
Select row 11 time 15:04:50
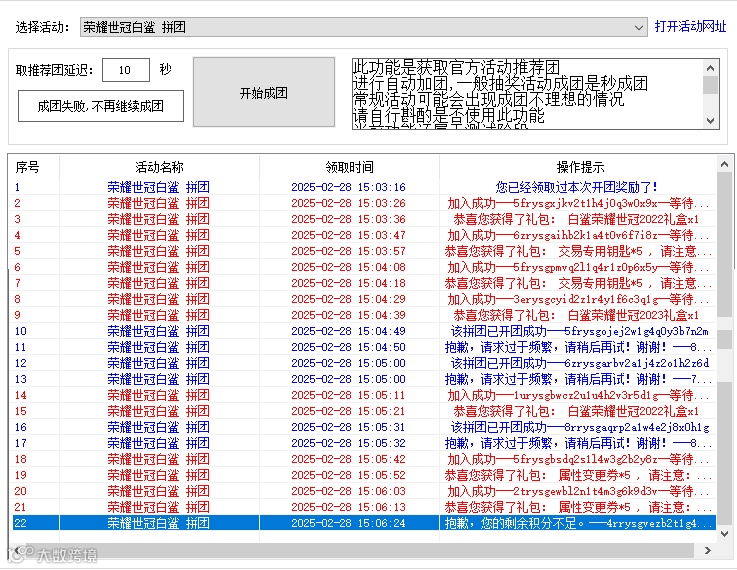pos(348,347)
